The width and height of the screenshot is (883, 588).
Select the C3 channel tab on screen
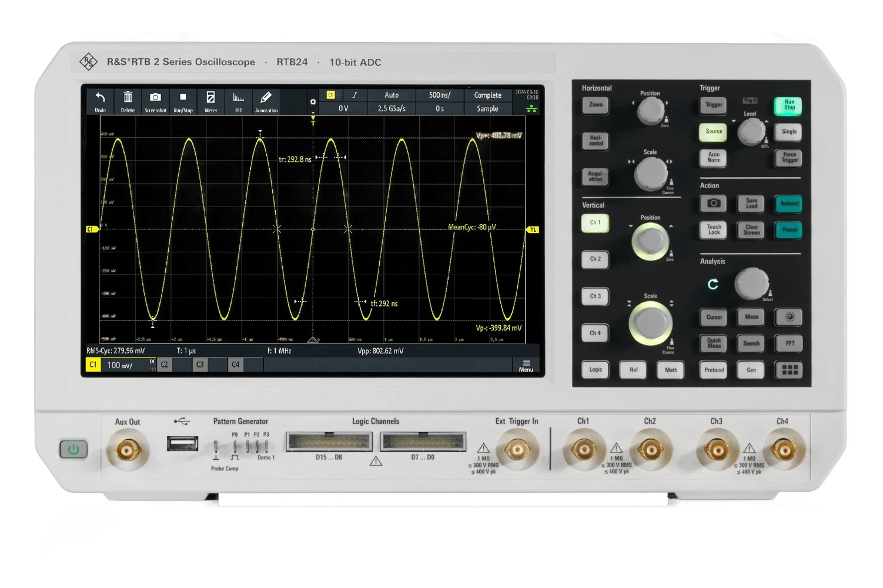(x=200, y=365)
